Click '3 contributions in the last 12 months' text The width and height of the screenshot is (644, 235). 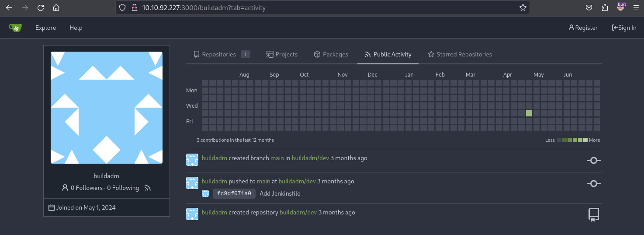[235, 140]
